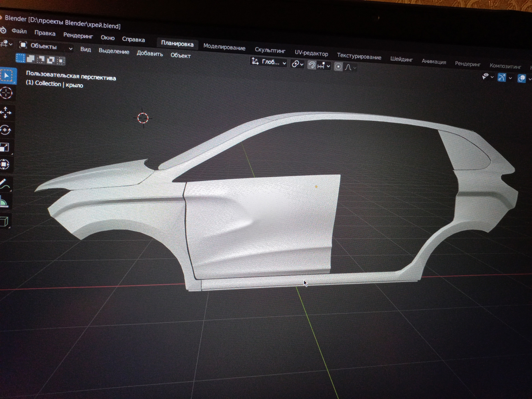Choose the Rotate tool
The width and height of the screenshot is (532, 399).
(x=6, y=130)
